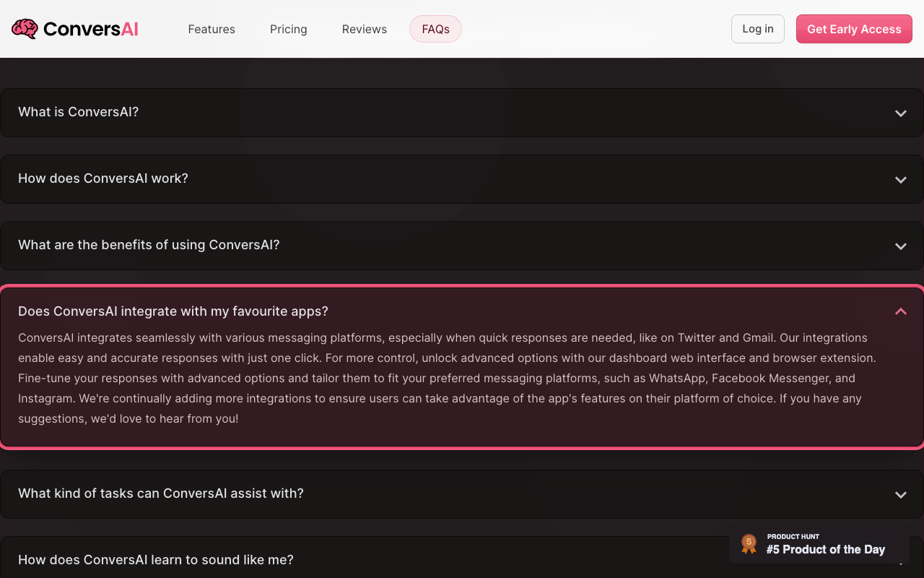Go to the Pricing section
Image resolution: width=924 pixels, height=578 pixels.
[289, 29]
